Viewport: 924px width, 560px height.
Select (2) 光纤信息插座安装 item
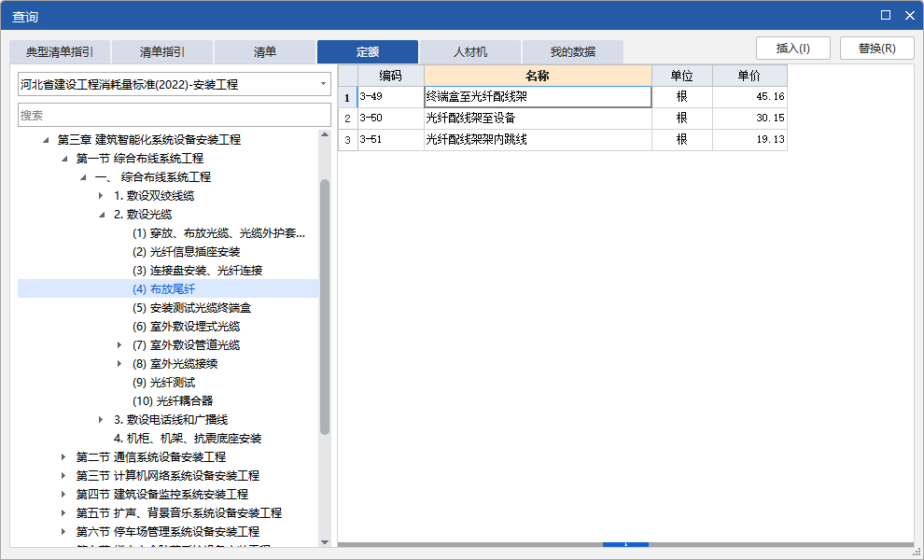pyautogui.click(x=187, y=252)
